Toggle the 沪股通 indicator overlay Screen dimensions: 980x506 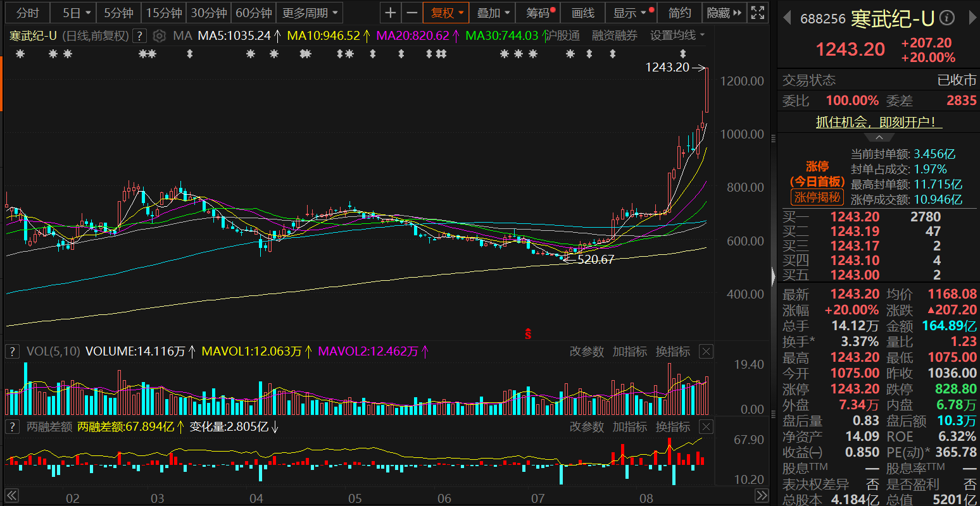pos(563,36)
